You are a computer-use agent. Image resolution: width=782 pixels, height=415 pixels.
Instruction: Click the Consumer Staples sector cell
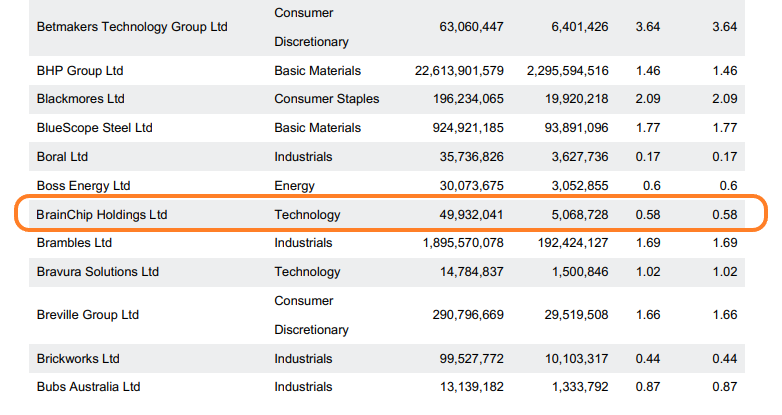click(328, 99)
